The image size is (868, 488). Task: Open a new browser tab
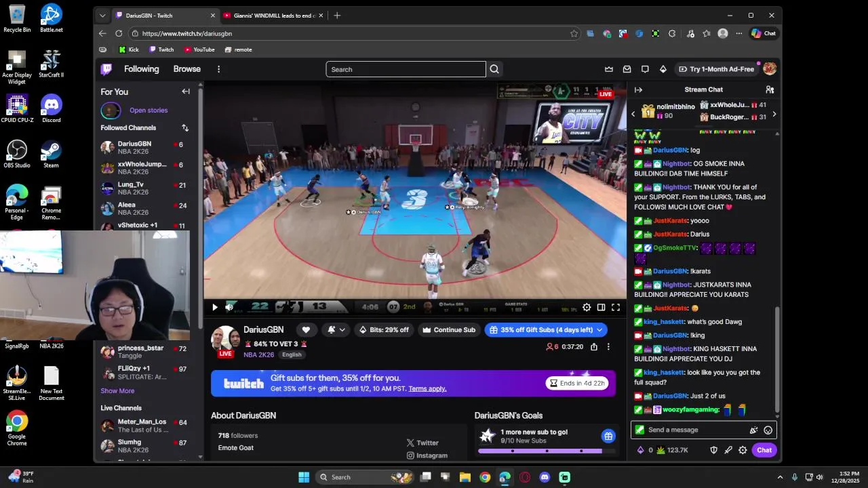(x=337, y=16)
